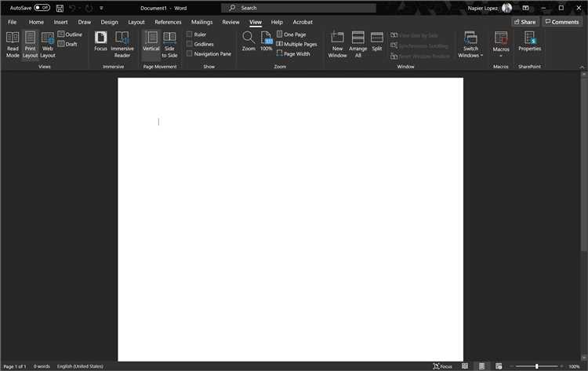Image resolution: width=588 pixels, height=371 pixels.
Task: Click the 100% zoom level in status bar
Action: click(574, 366)
